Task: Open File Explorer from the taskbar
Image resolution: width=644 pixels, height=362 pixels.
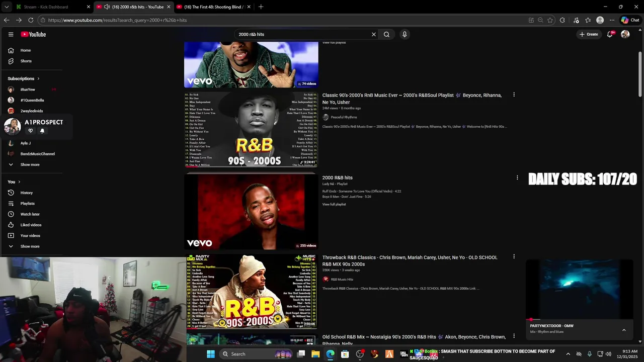Action: pyautogui.click(x=315, y=354)
